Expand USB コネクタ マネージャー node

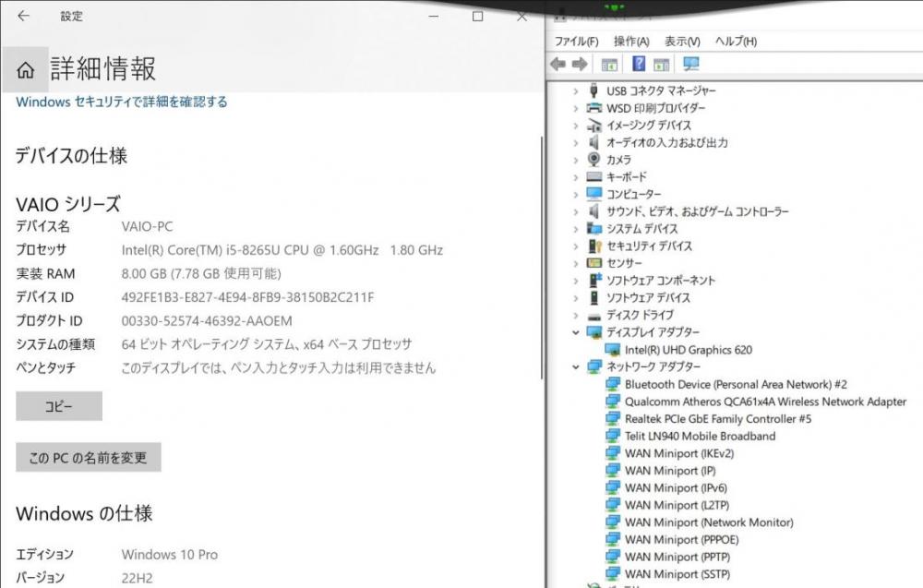[x=576, y=91]
